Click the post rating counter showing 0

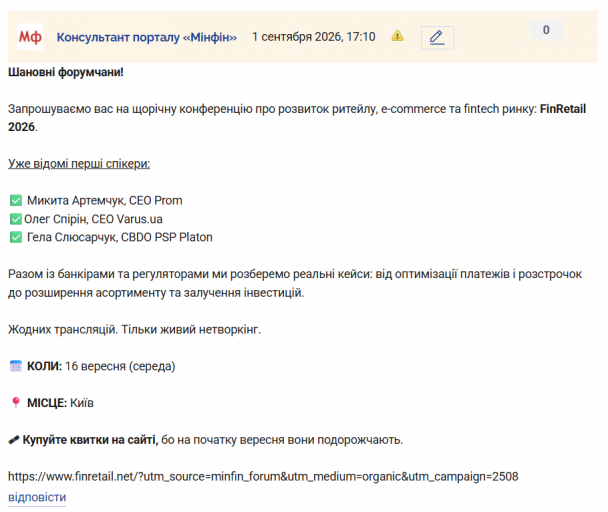click(546, 29)
